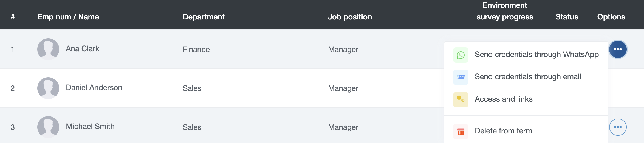Image resolution: width=644 pixels, height=143 pixels.
Task: Click Ana Clark's avatar picture
Action: pyautogui.click(x=48, y=49)
